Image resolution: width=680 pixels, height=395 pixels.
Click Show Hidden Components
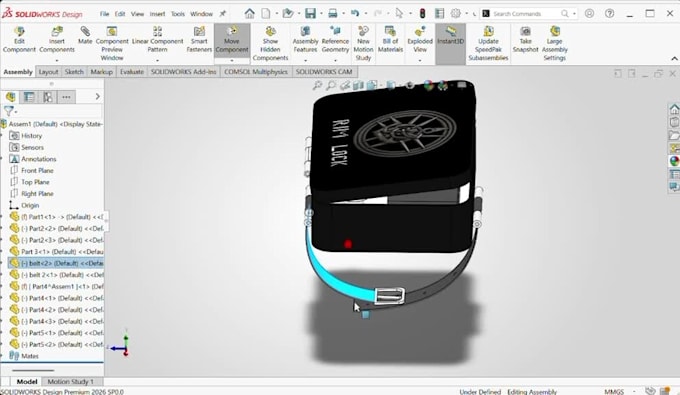point(270,43)
